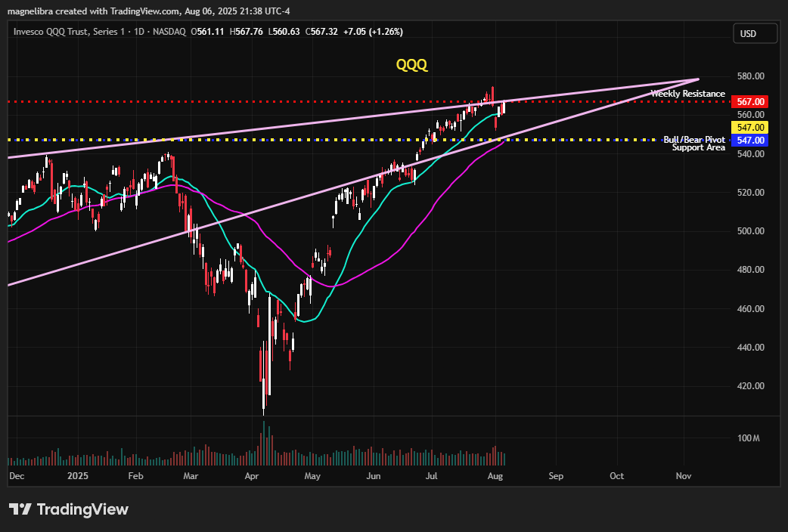Click the 100 M volume axis label
Viewport: 788px width, 532px height.
749,438
